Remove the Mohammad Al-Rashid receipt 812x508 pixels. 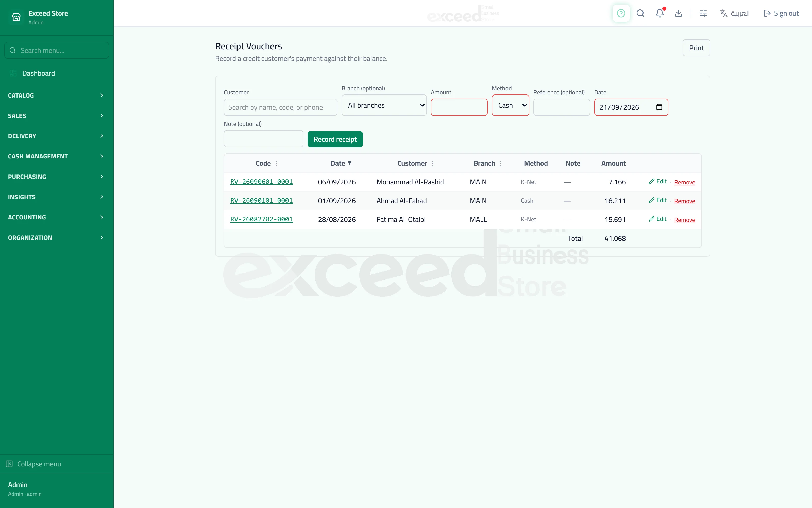685,182
